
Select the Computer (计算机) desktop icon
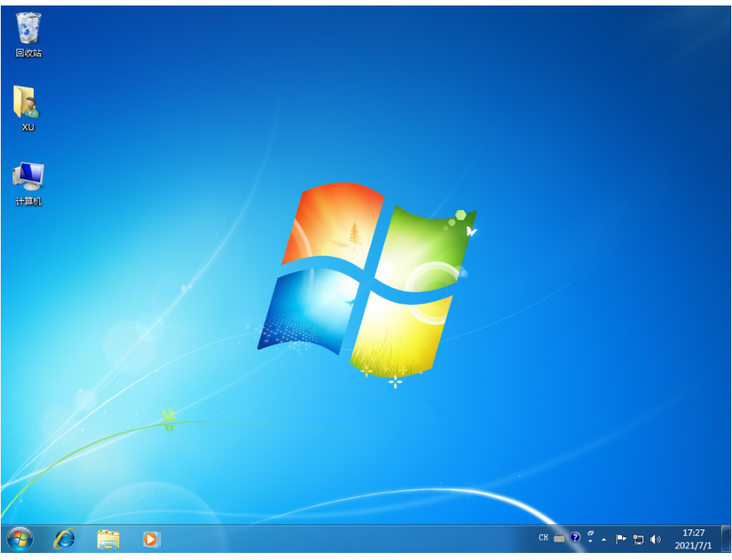point(28,184)
